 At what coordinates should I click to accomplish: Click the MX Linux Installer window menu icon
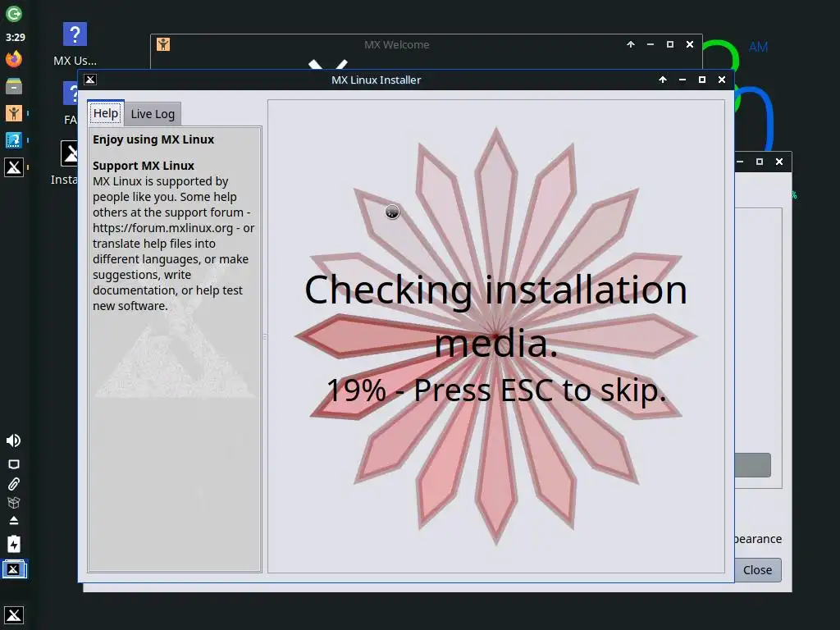(x=90, y=80)
